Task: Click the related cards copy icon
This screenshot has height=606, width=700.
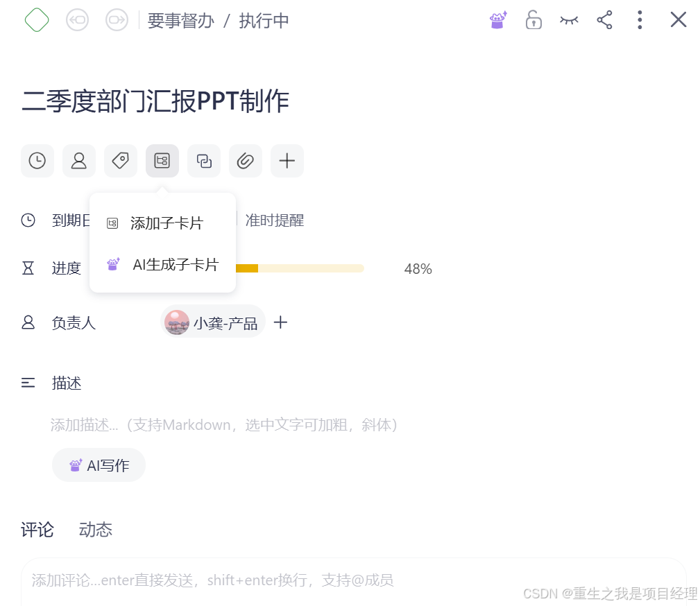Action: click(x=204, y=161)
